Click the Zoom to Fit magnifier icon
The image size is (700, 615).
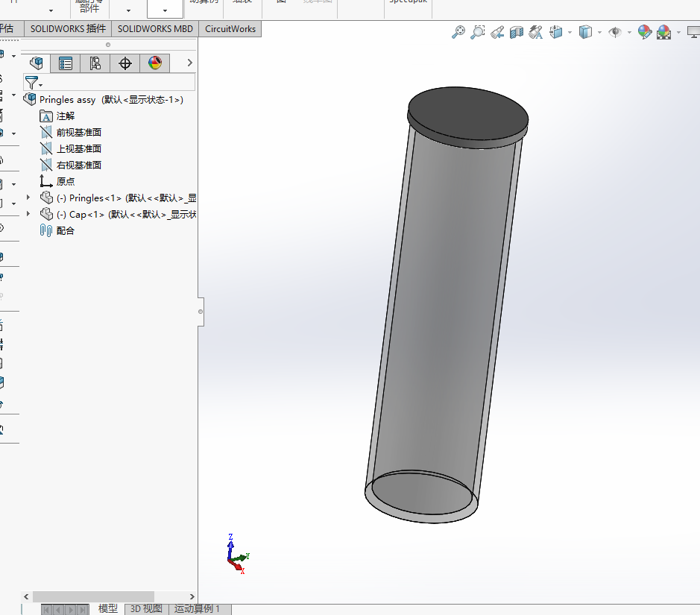click(458, 32)
